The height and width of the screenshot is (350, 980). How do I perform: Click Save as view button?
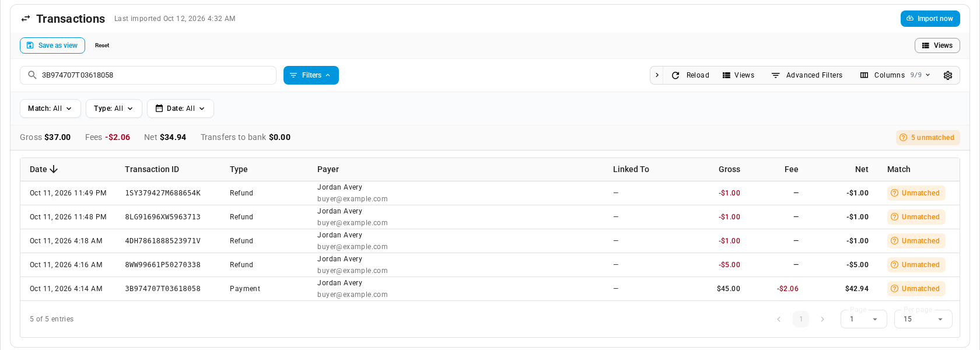pyautogui.click(x=52, y=45)
